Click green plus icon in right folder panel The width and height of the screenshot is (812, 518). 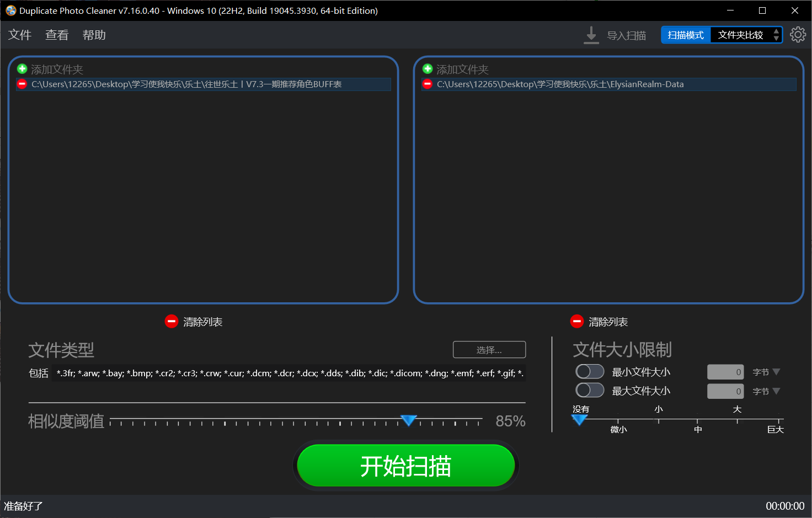click(428, 69)
